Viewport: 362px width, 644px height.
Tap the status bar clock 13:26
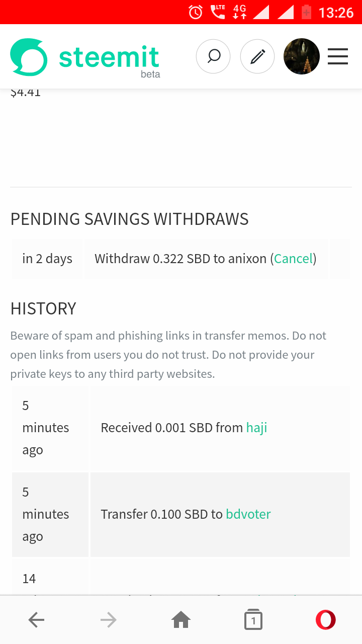pos(336,12)
